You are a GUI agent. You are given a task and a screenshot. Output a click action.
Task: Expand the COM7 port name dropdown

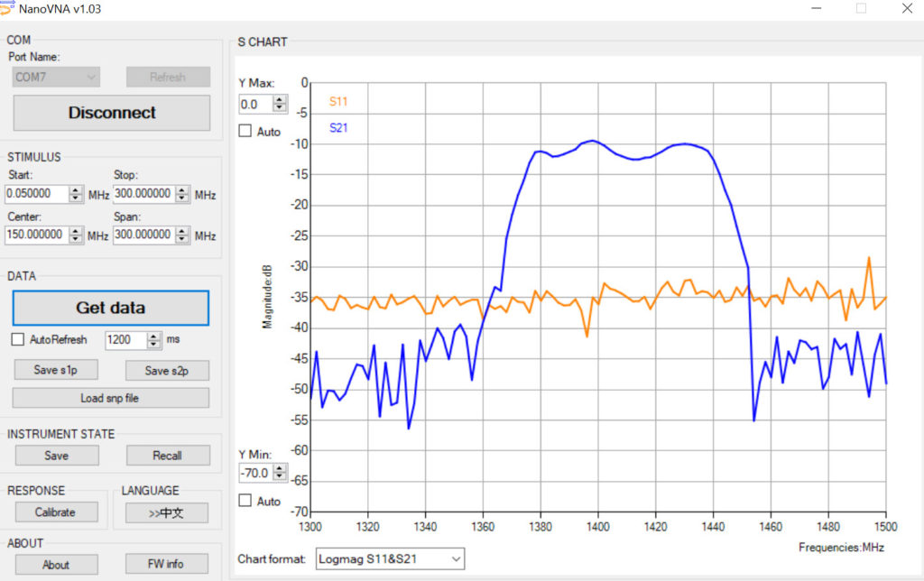56,78
